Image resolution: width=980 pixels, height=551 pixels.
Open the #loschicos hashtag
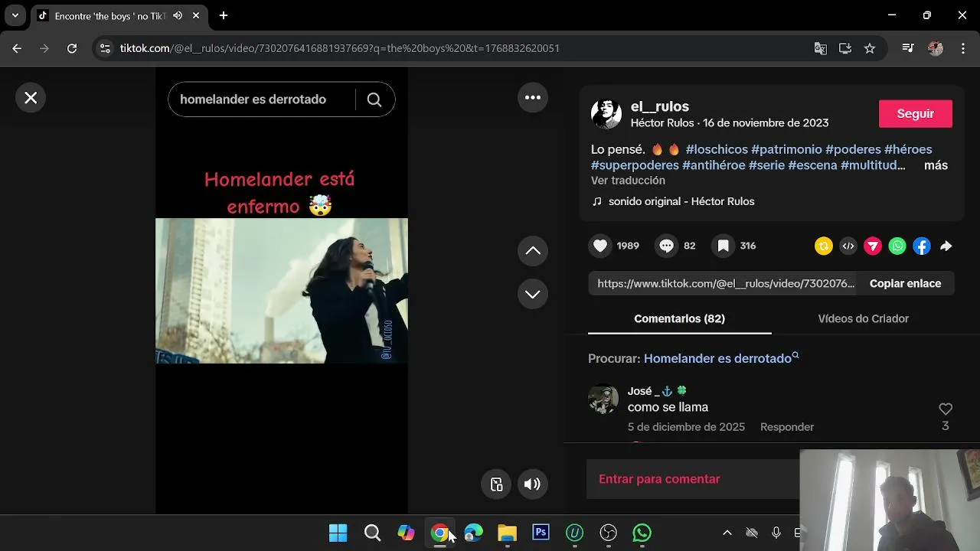pyautogui.click(x=717, y=149)
